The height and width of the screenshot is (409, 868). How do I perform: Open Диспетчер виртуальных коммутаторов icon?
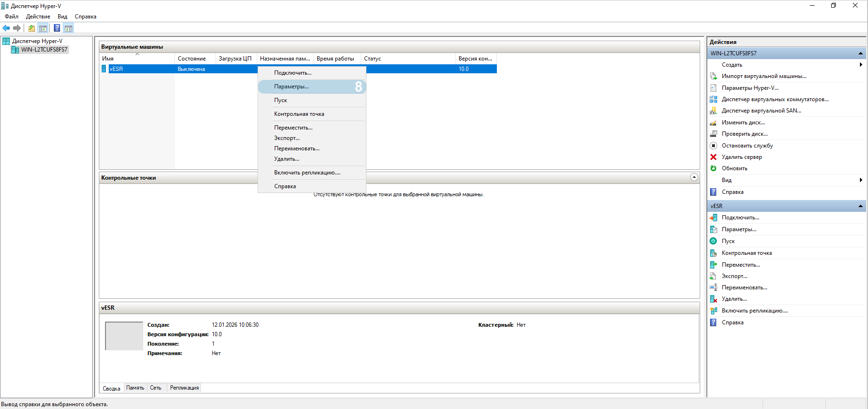tap(713, 99)
